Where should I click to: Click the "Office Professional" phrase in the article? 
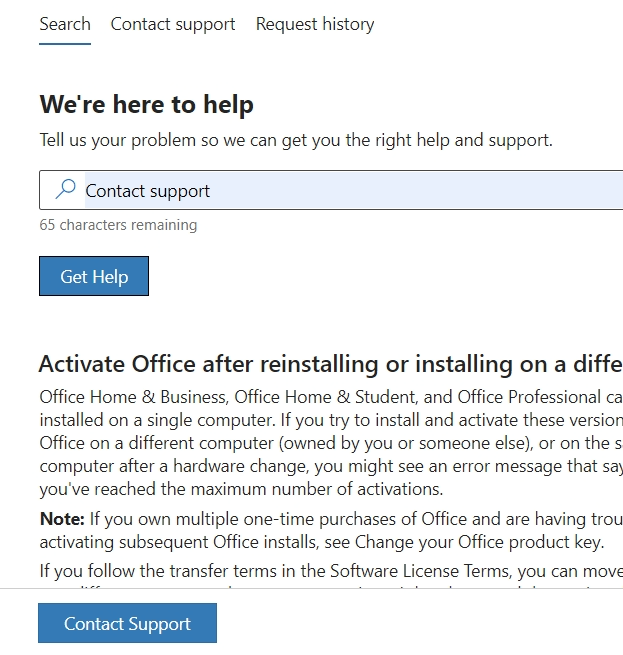(529, 397)
